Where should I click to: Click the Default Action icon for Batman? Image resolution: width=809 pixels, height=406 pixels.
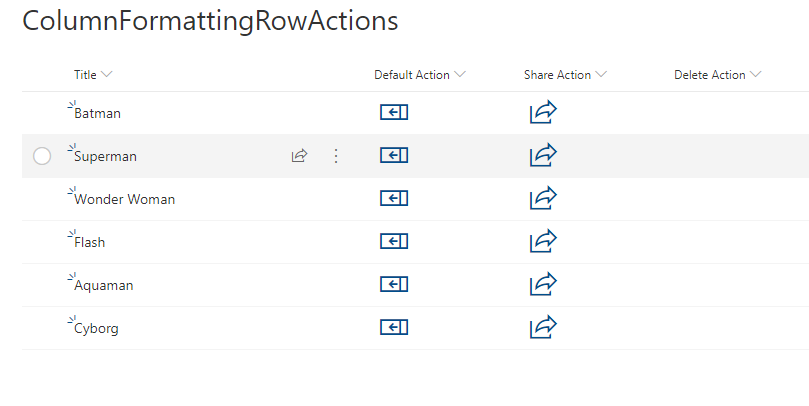coord(394,113)
